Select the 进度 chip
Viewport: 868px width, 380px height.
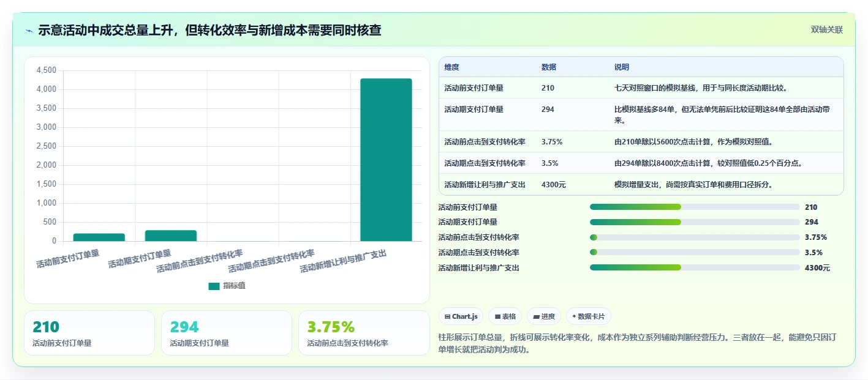544,316
